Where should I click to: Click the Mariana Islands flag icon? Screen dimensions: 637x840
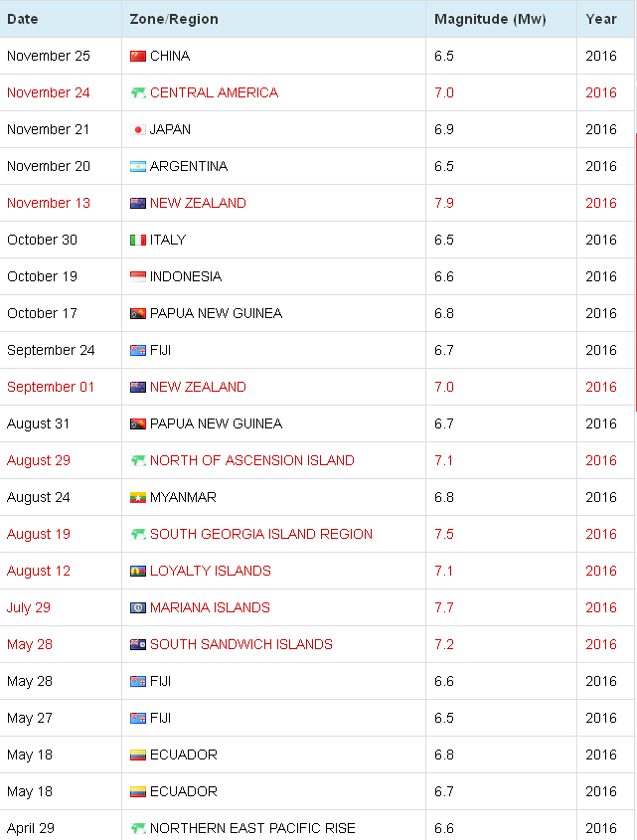click(138, 608)
